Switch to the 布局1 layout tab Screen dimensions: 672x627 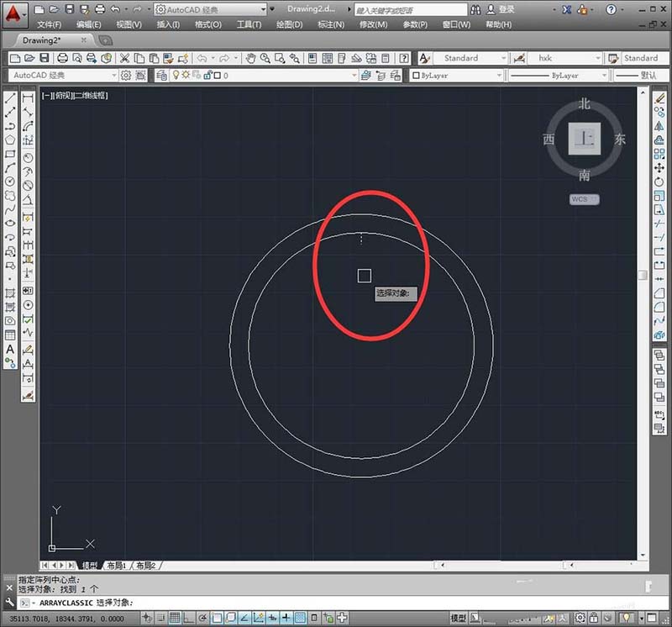[x=115, y=566]
